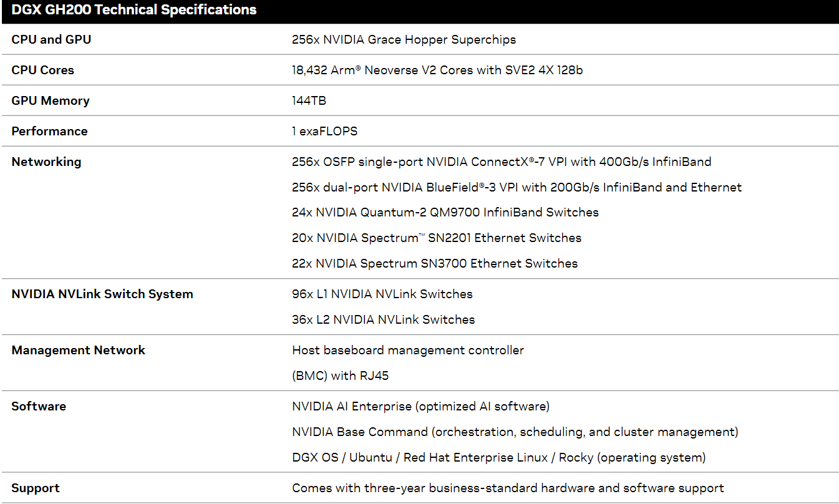
Task: Click the Performance row label
Action: pyautogui.click(x=49, y=131)
